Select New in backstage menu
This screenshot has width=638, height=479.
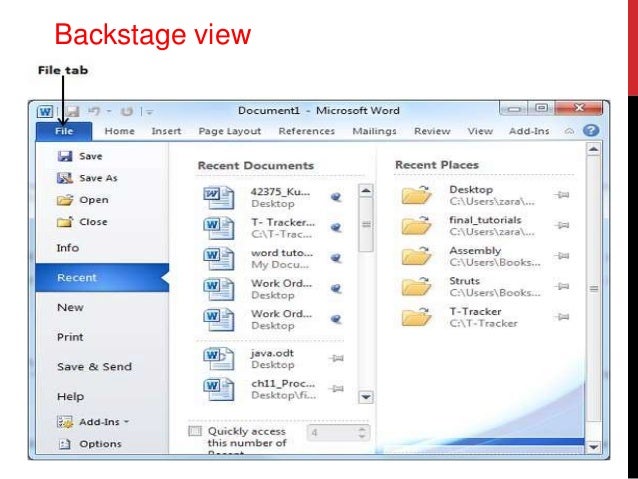coord(70,307)
